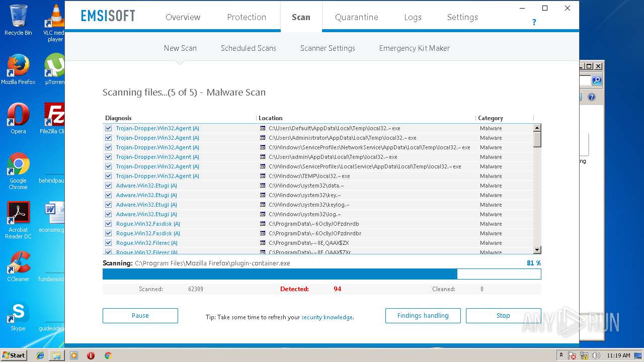Click the Opera taskbar icon

[x=91, y=355]
